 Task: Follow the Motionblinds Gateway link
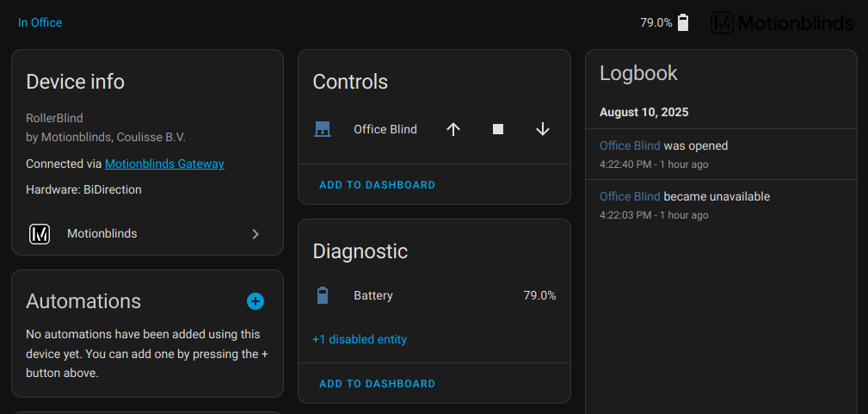point(164,164)
